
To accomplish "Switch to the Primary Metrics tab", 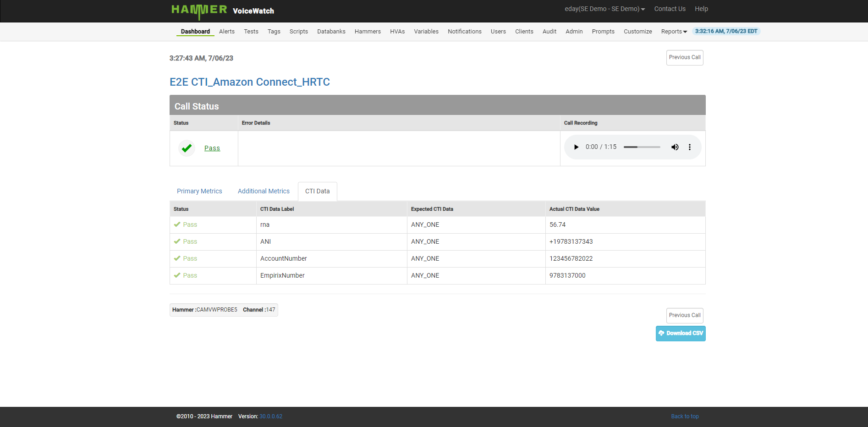I will pyautogui.click(x=199, y=191).
